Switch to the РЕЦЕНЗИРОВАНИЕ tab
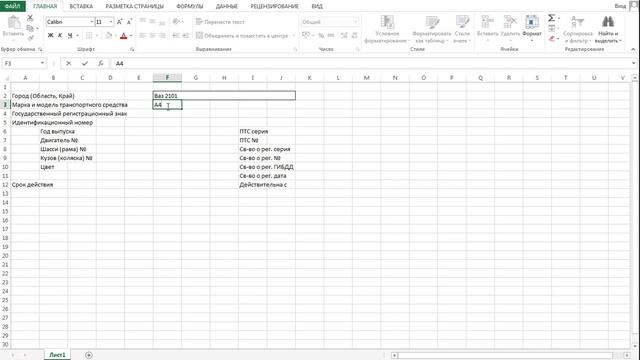The width and height of the screenshot is (640, 360). pos(274,6)
